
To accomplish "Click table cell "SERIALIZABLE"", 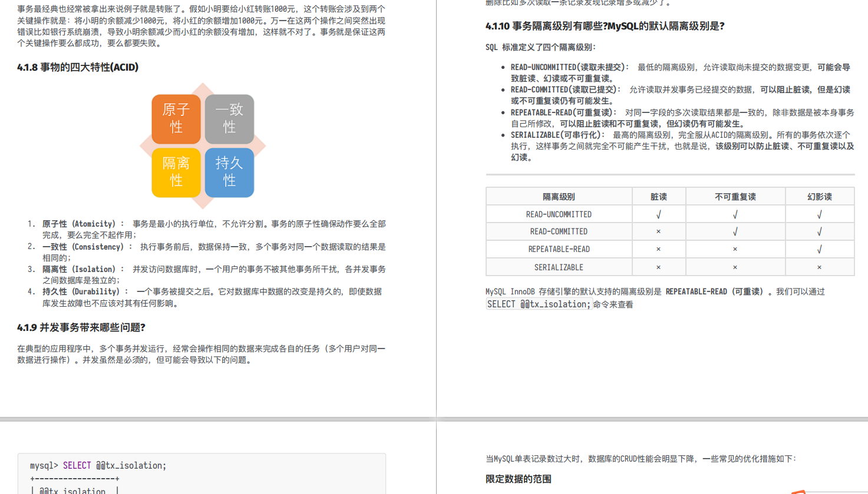I will pyautogui.click(x=559, y=267).
